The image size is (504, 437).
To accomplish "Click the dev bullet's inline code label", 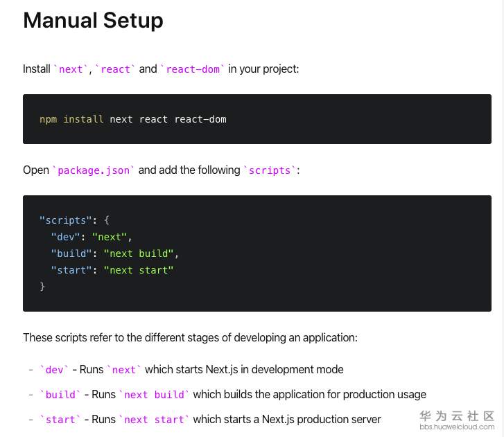I will (x=54, y=370).
